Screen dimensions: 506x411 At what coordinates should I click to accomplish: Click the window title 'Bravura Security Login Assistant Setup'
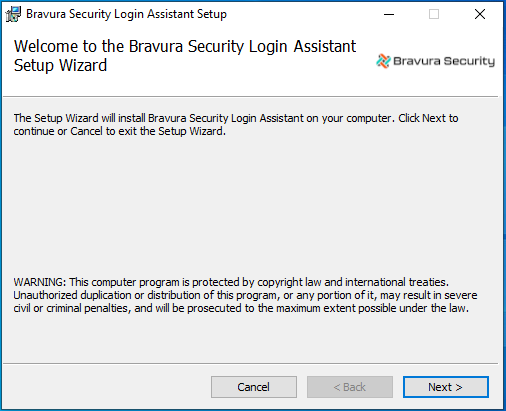pyautogui.click(x=126, y=14)
